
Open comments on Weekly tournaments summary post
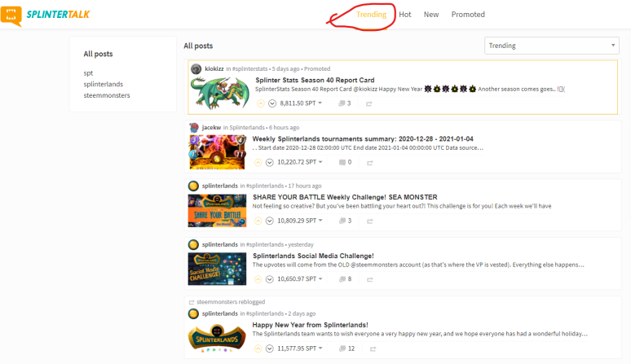tap(346, 162)
